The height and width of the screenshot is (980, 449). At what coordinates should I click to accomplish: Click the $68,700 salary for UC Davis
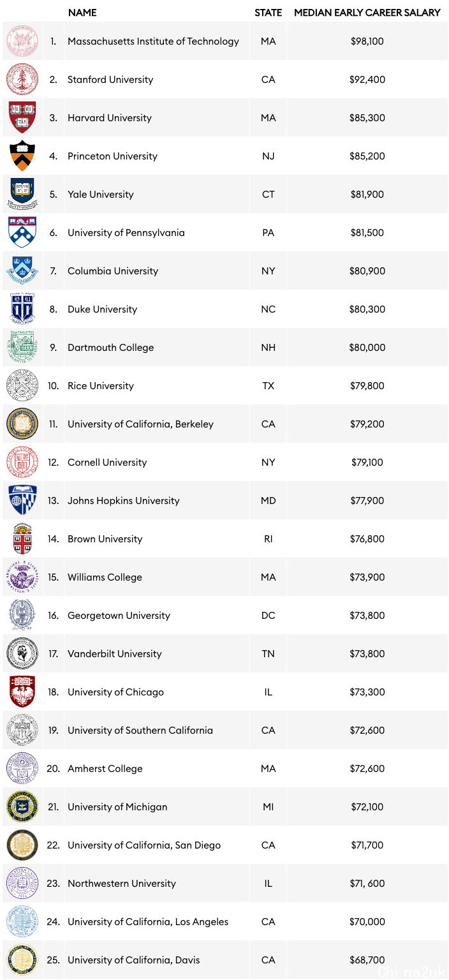[367, 960]
